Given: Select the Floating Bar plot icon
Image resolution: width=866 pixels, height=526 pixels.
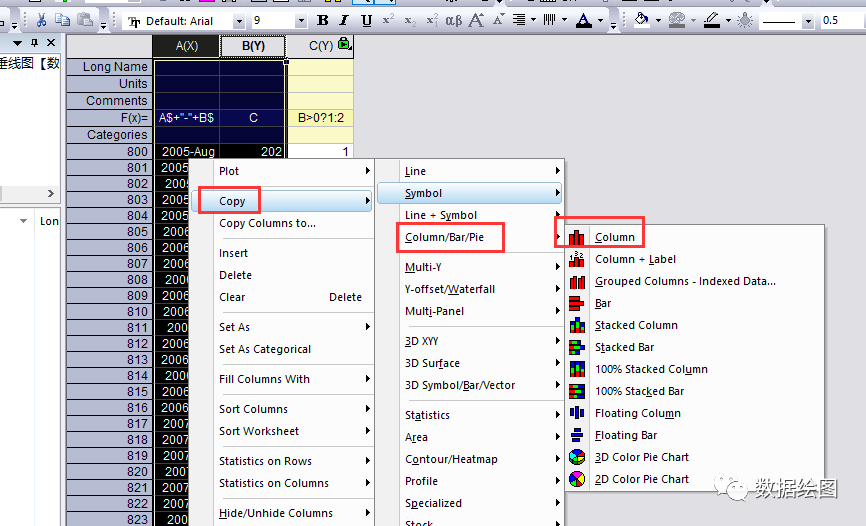Looking at the screenshot, I should tap(577, 435).
